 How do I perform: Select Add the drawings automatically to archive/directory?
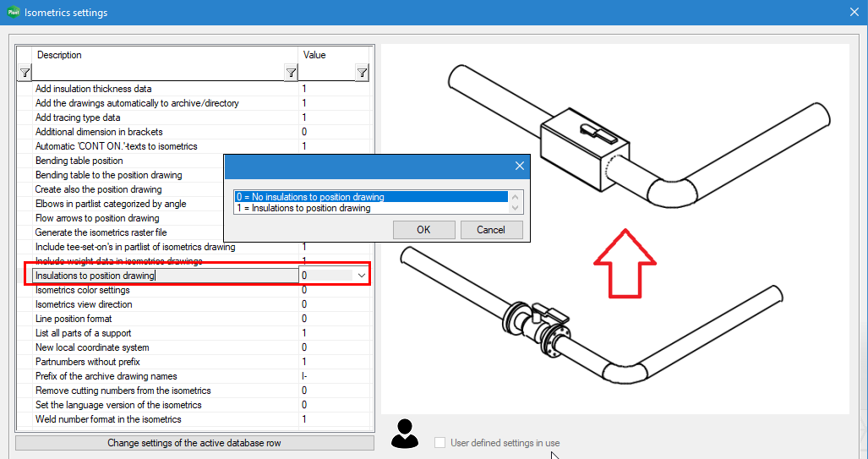pos(194,103)
